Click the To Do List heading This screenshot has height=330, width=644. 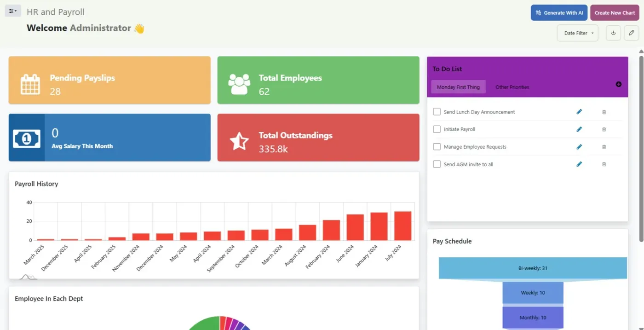(x=447, y=69)
